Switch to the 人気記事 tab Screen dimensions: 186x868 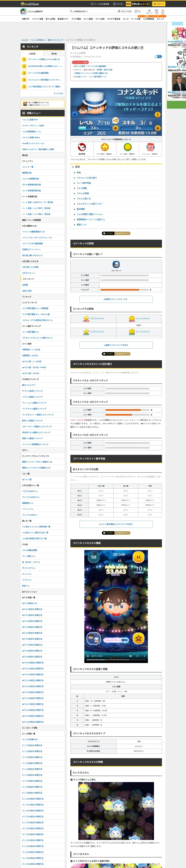click(32, 54)
